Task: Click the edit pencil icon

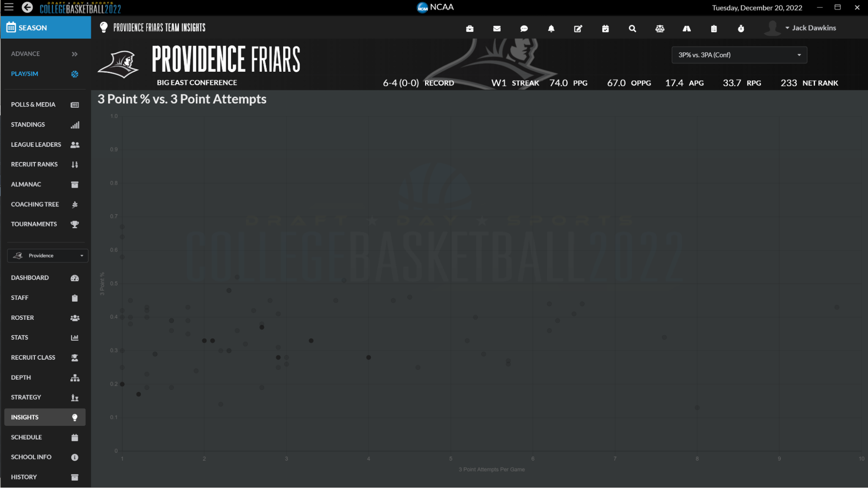Action: tap(578, 28)
